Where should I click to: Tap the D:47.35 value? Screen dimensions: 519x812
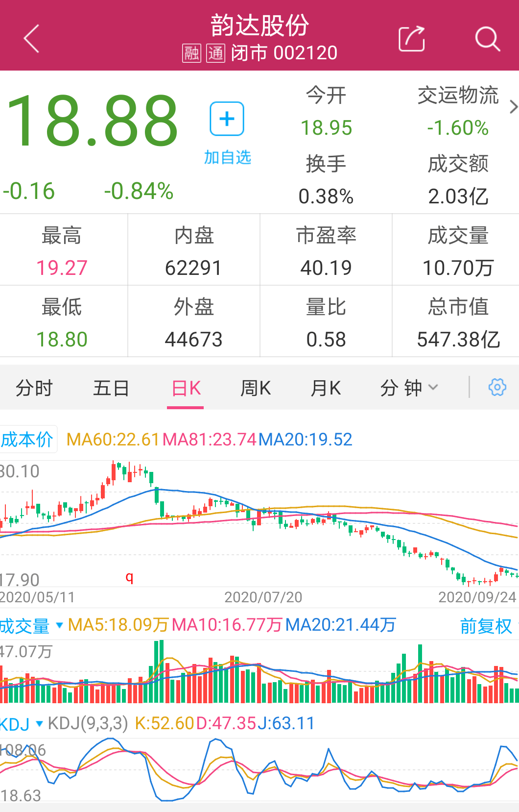click(226, 723)
